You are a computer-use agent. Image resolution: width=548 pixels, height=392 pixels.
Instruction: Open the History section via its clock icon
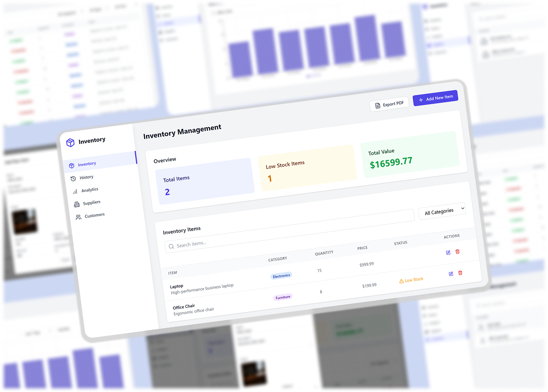[x=74, y=178]
